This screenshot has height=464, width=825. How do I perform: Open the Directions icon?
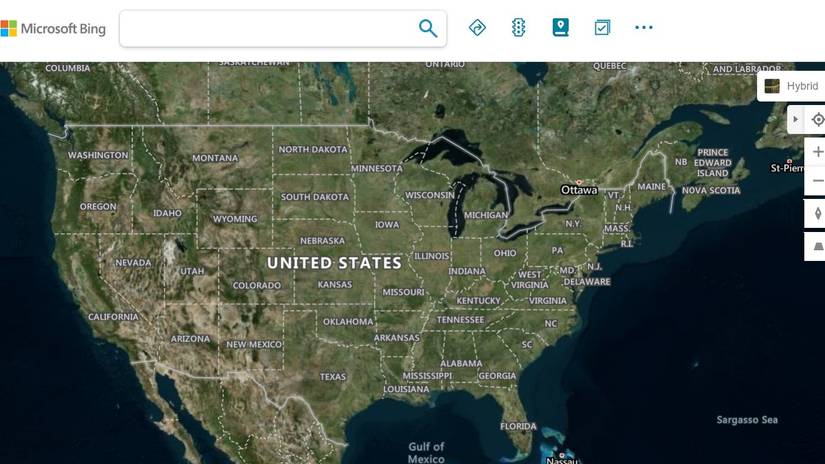477,27
